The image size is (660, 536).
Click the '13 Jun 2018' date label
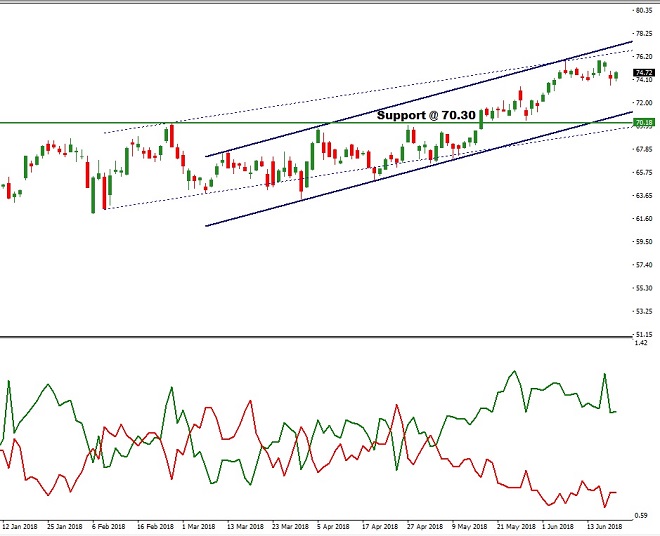point(604,527)
